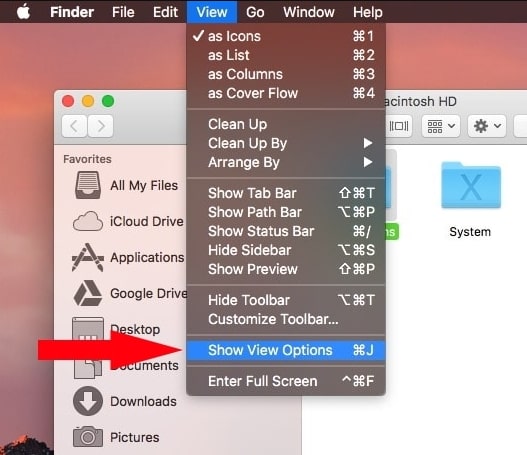Click the Cover Flow view toolbar button
Image resolution: width=527 pixels, height=455 pixels.
point(399,126)
